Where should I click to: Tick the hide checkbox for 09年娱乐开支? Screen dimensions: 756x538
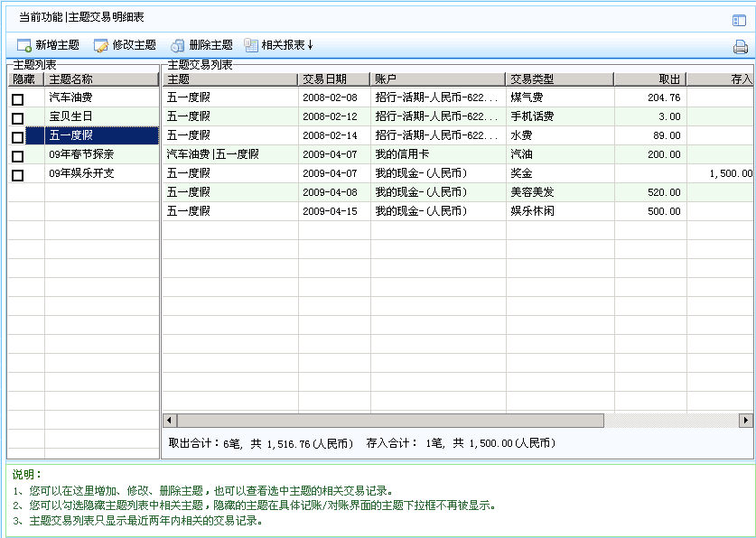point(17,175)
